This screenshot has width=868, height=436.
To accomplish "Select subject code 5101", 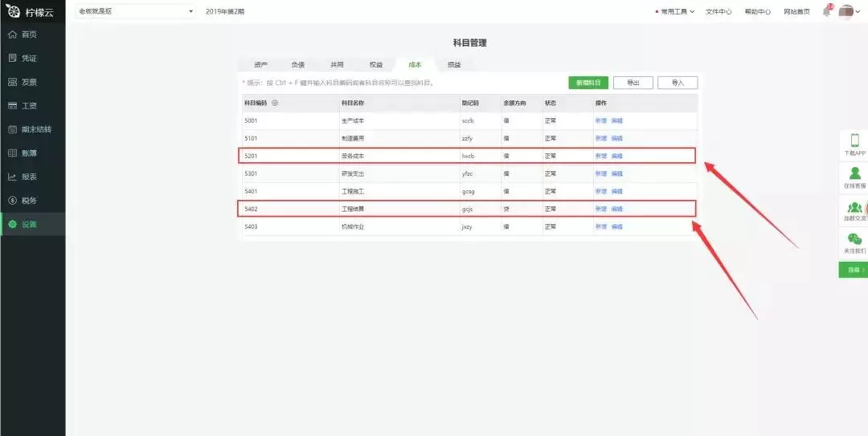I will coord(251,138).
